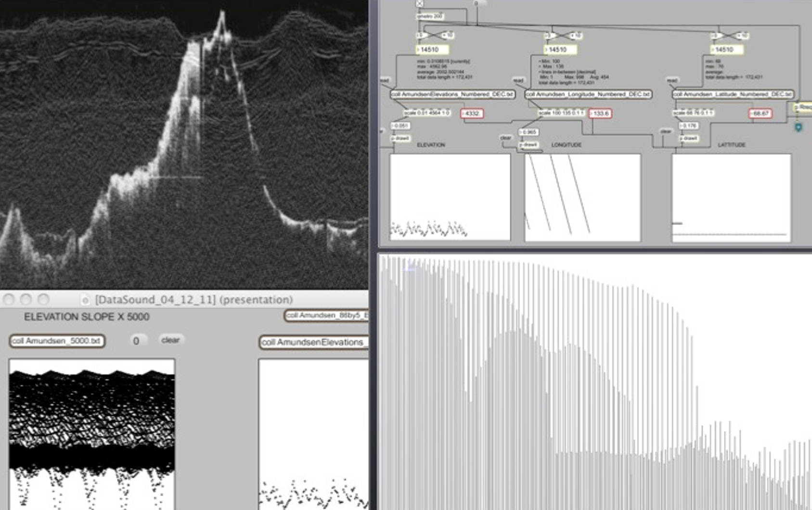812x510 pixels.
Task: Click the 0.051 float number box
Action: point(400,126)
